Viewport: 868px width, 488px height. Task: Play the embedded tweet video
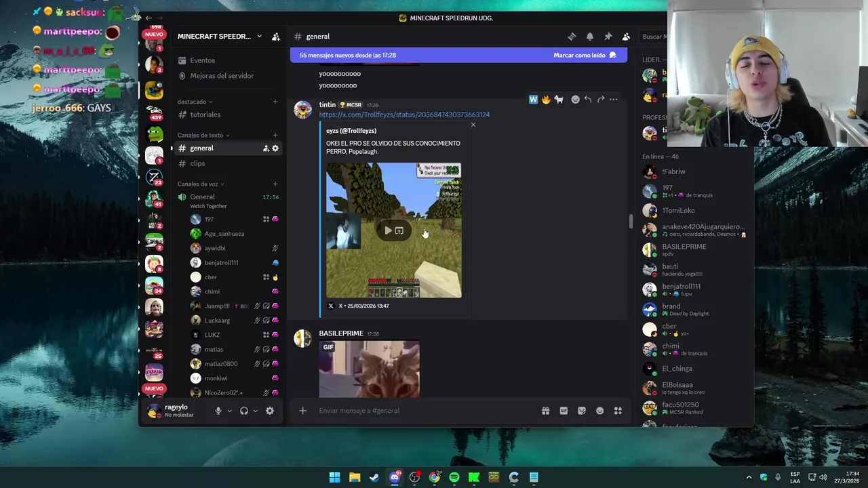point(388,230)
